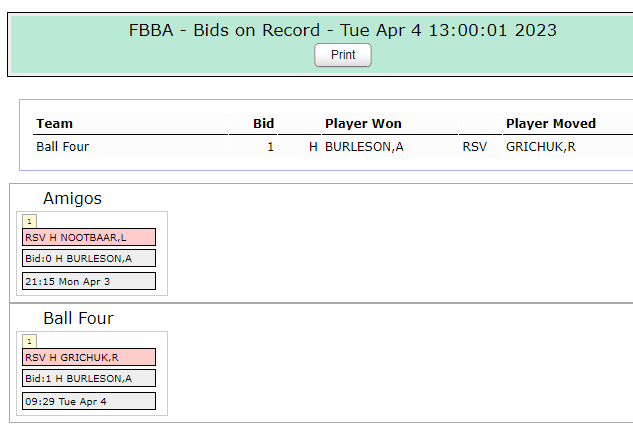The image size is (633, 425).
Task: Select the Bid:1 H BURLESON,A box
Action: [89, 378]
